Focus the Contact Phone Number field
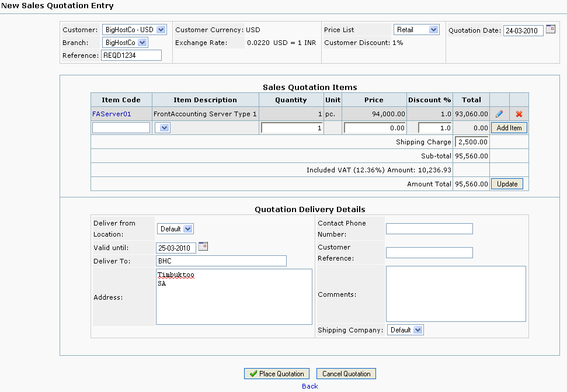The image size is (567, 392). tap(429, 228)
